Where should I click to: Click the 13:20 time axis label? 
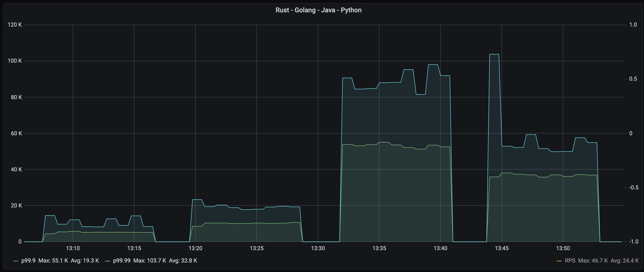(195, 248)
